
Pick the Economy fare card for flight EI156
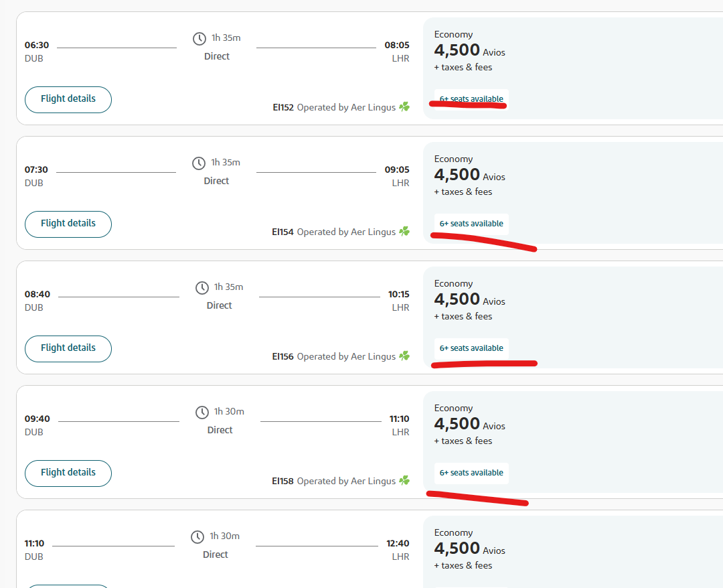[x=572, y=317]
